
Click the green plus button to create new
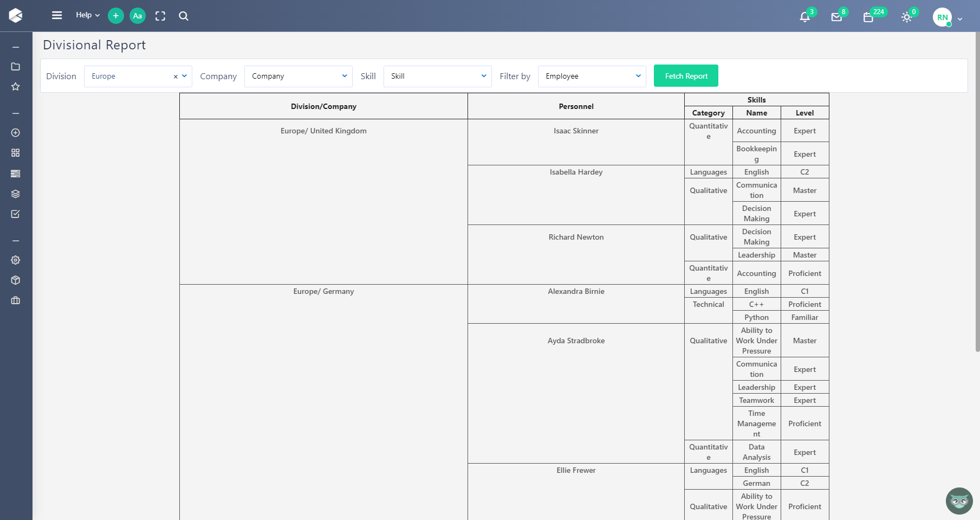pos(115,16)
